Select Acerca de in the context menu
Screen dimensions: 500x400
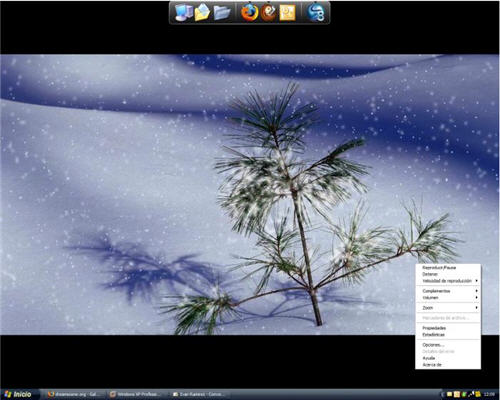tap(448, 365)
